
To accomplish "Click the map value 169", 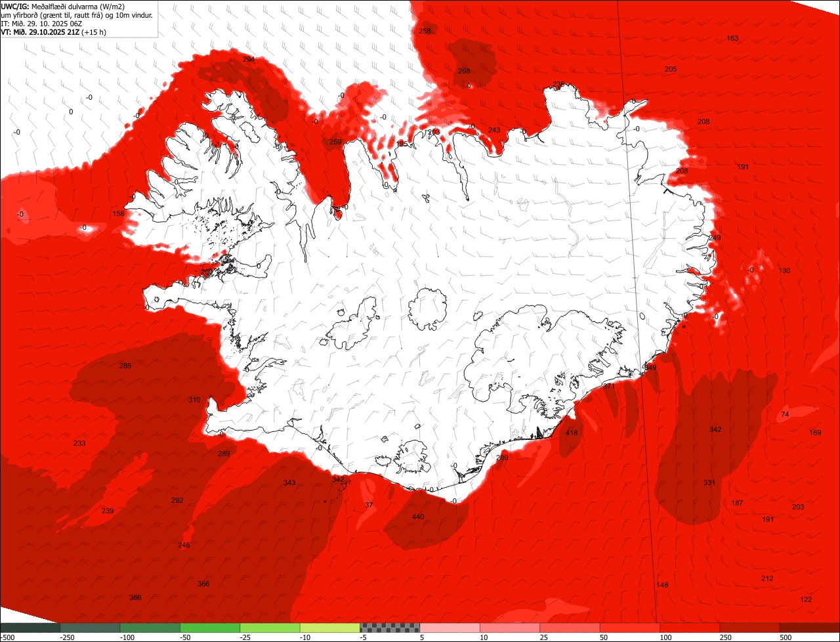I will (x=815, y=433).
